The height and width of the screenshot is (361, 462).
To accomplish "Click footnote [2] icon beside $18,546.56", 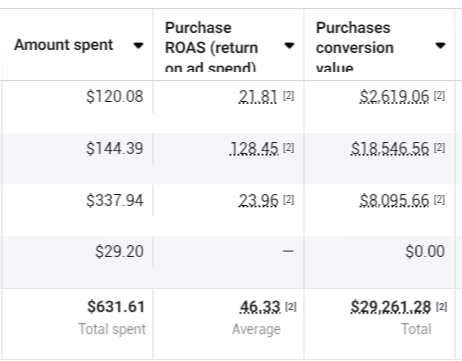I will click(x=439, y=148).
